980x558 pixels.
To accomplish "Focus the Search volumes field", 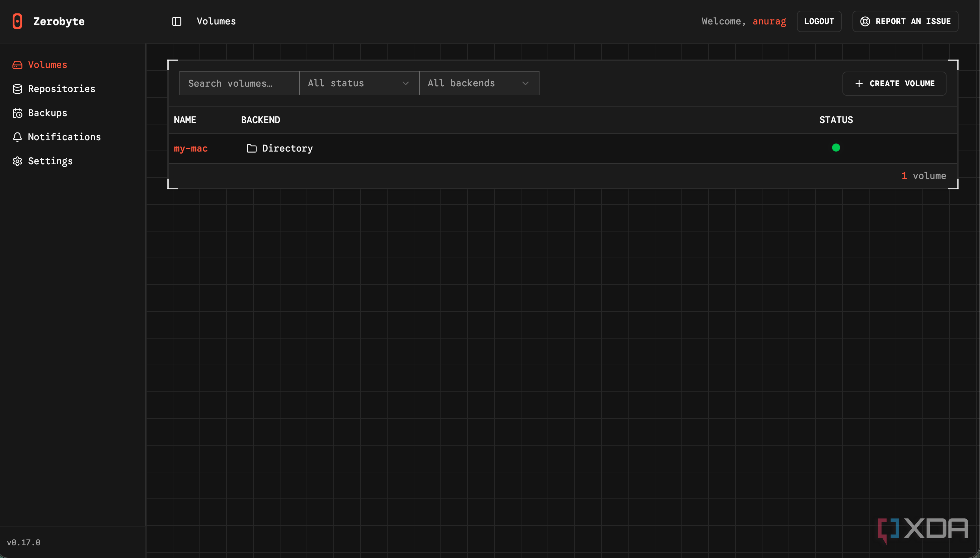I will pos(239,83).
